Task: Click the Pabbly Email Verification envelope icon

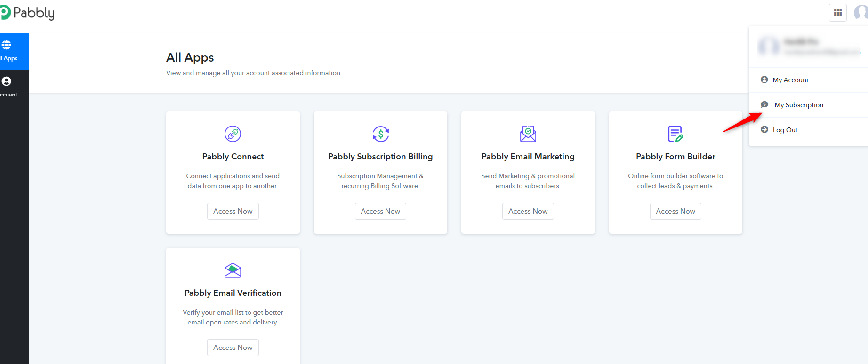Action: tap(233, 270)
